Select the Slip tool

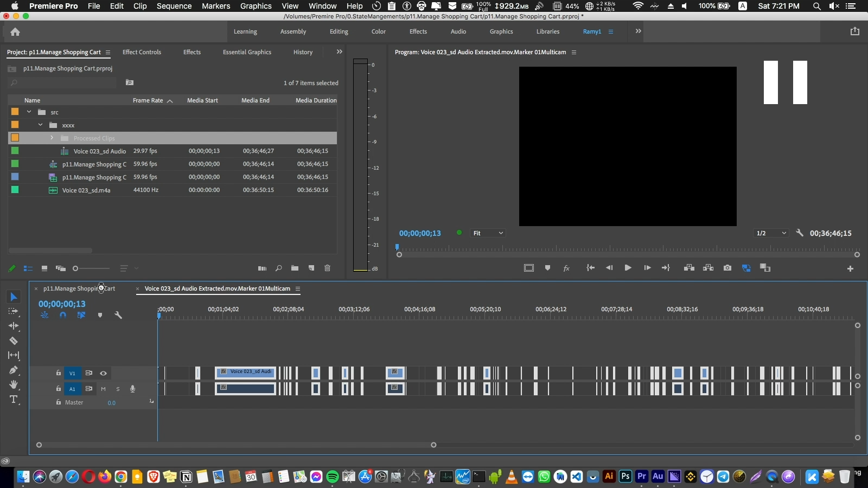[14, 355]
